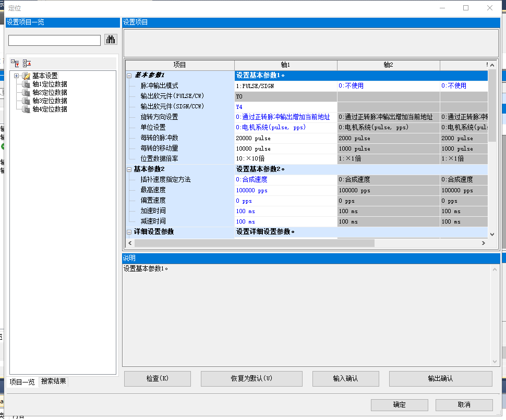The height and width of the screenshot is (420, 506).
Task: Open 轴2定位数据 in the tree
Action: [50, 93]
